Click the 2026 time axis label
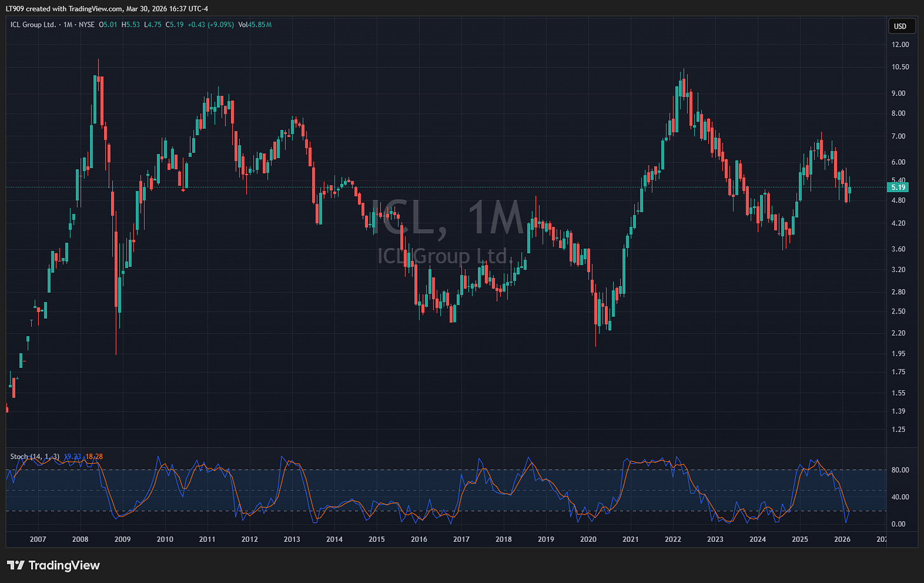Viewport: 924px width, 583px height. (x=842, y=540)
